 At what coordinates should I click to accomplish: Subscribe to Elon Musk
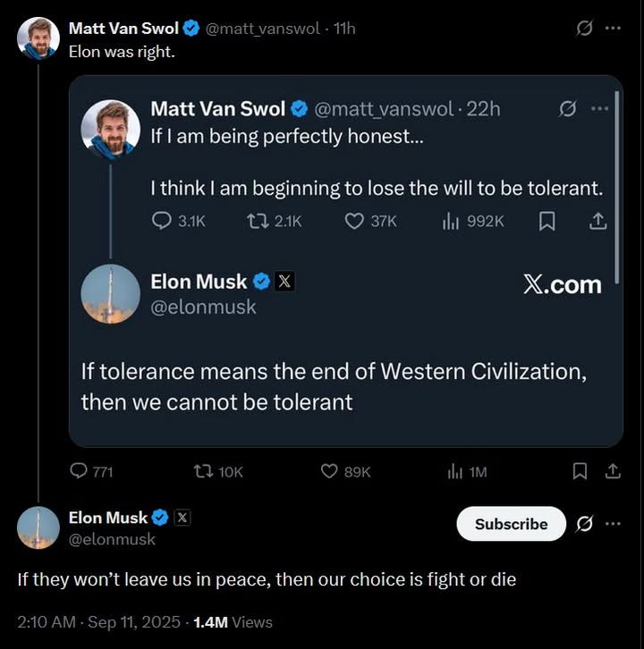click(511, 524)
